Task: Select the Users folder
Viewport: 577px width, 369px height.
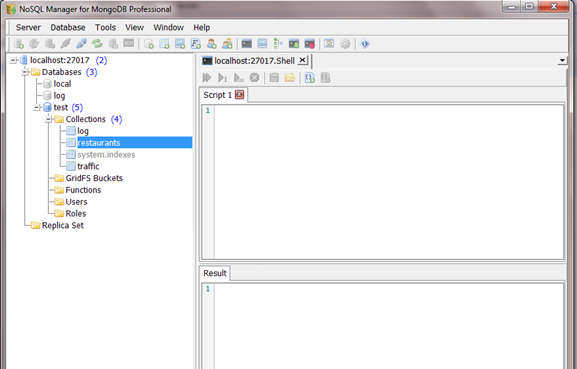Action: tap(76, 202)
